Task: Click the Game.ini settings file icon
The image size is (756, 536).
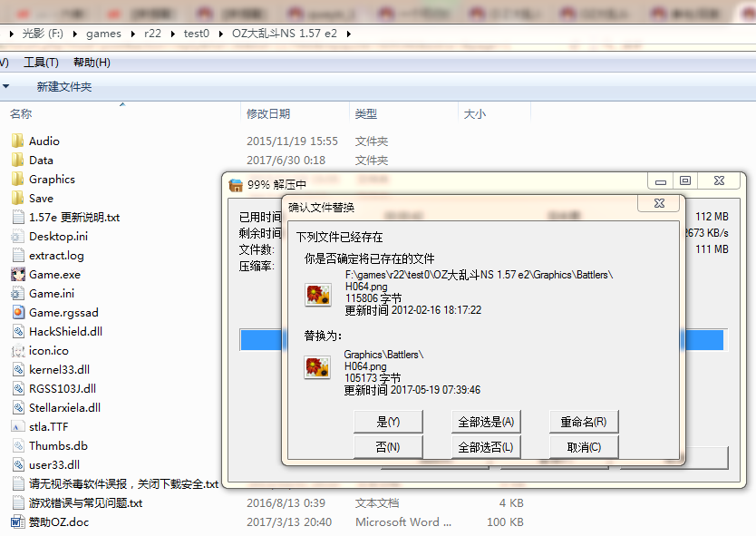Action: pyautogui.click(x=18, y=293)
